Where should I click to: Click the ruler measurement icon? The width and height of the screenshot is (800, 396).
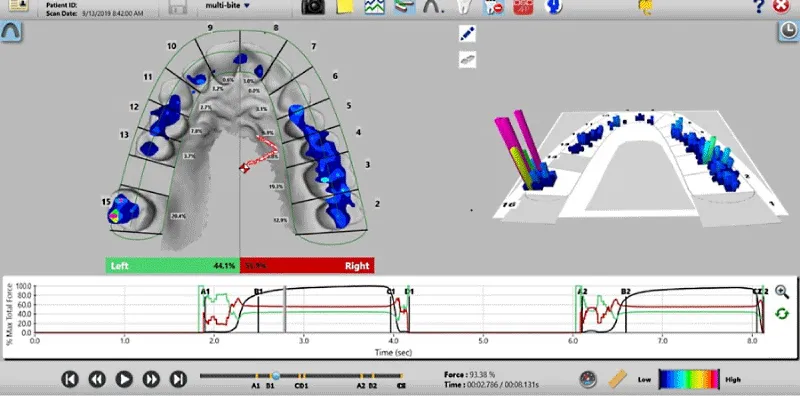(618, 379)
